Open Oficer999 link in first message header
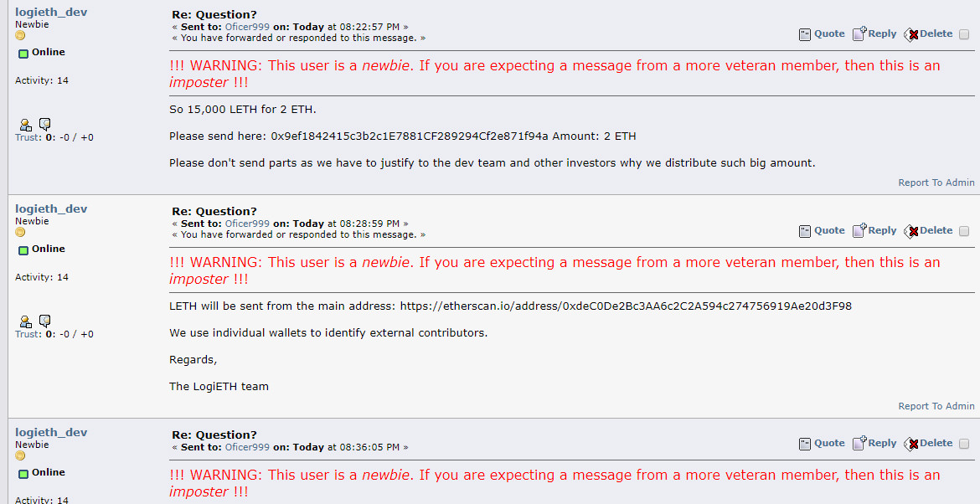The height and width of the screenshot is (504, 980). pyautogui.click(x=247, y=27)
